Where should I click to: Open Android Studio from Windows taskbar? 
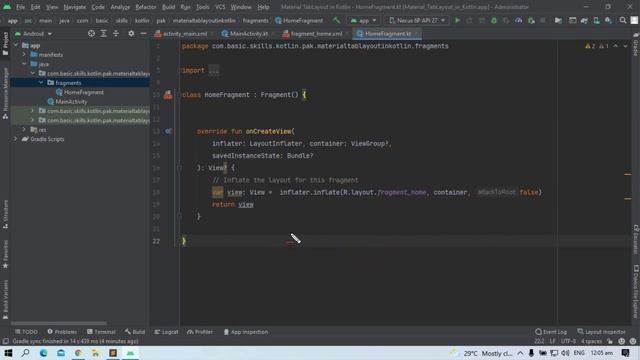click(x=130, y=353)
